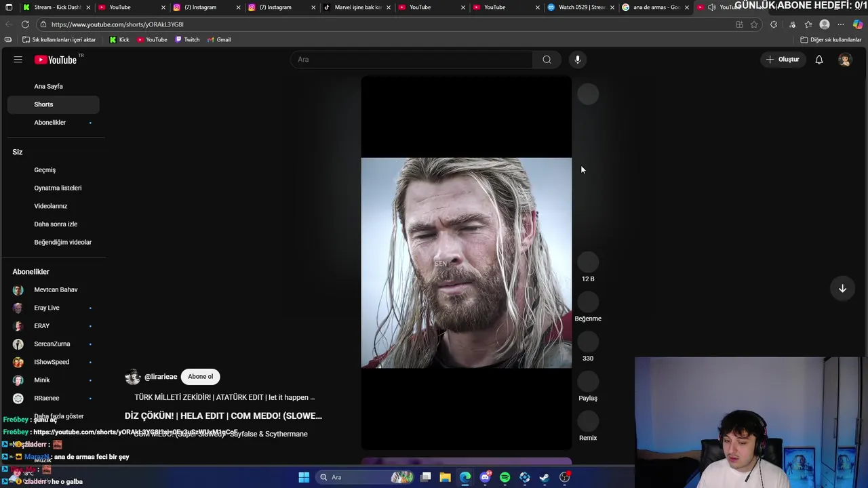Screen dimensions: 868x488
Task: Click the Remix button
Action: click(x=588, y=421)
